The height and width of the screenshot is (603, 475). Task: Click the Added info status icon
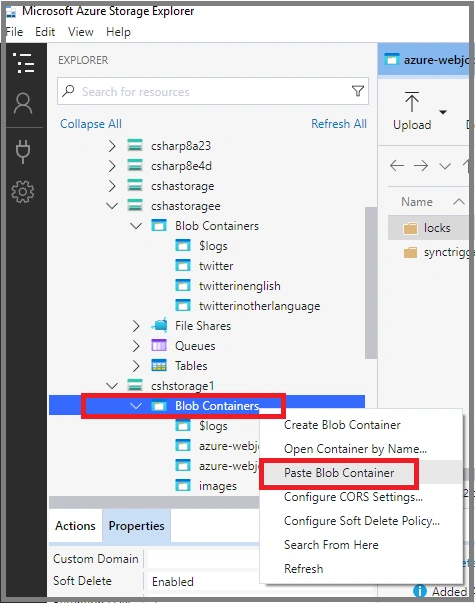click(x=420, y=591)
